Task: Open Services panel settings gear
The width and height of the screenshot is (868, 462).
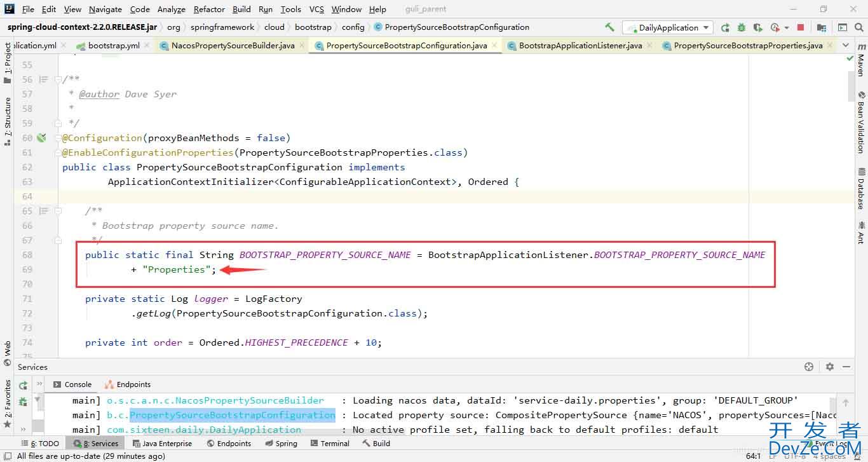Action: coord(829,367)
